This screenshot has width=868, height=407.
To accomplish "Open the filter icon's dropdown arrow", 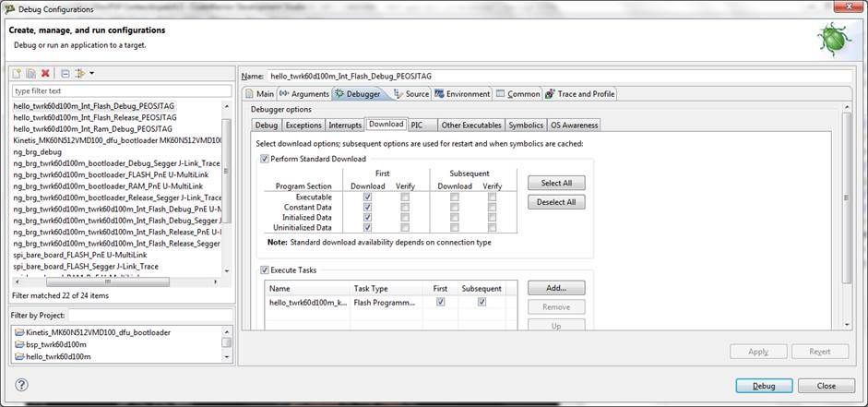I will tap(91, 73).
